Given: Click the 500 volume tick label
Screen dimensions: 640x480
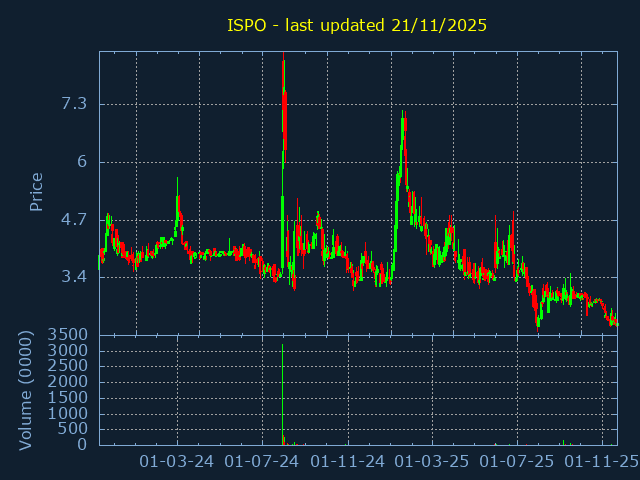Looking at the screenshot, I should coord(72,429).
